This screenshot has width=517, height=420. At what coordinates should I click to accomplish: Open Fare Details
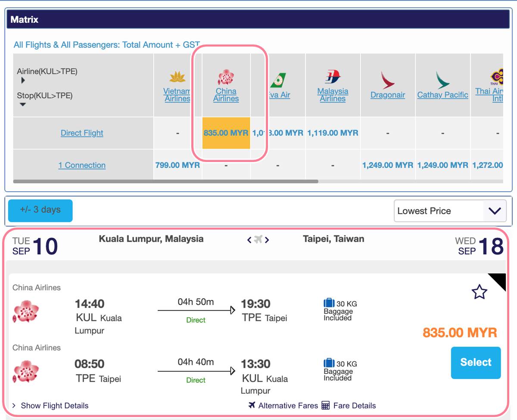coord(355,405)
